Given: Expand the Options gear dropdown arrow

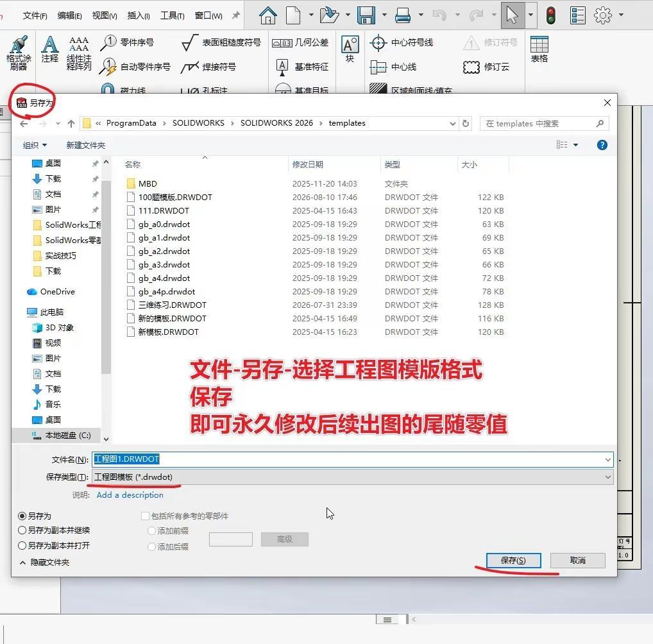Looking at the screenshot, I should coord(621,15).
